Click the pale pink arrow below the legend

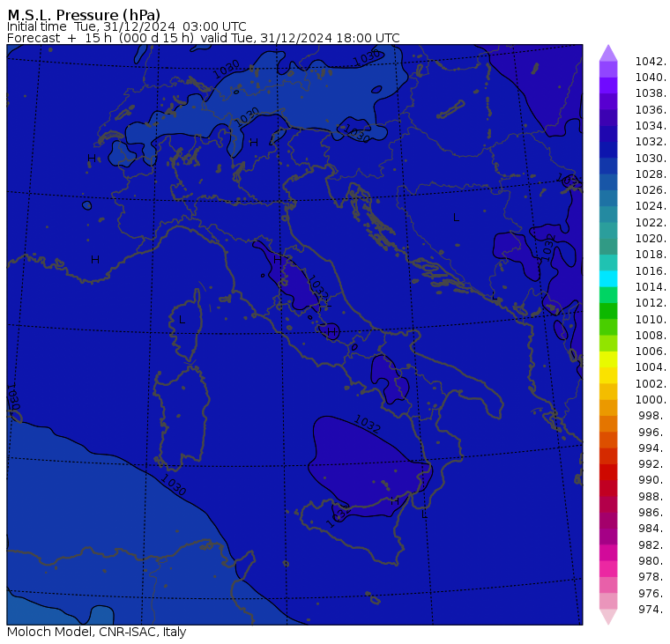point(608,617)
